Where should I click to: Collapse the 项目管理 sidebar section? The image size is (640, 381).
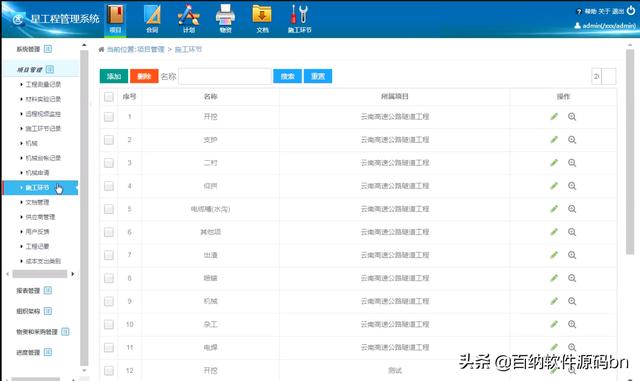[50, 69]
